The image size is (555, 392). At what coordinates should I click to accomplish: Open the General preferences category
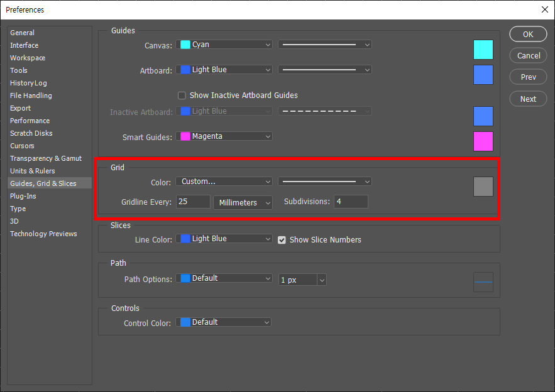(x=22, y=33)
